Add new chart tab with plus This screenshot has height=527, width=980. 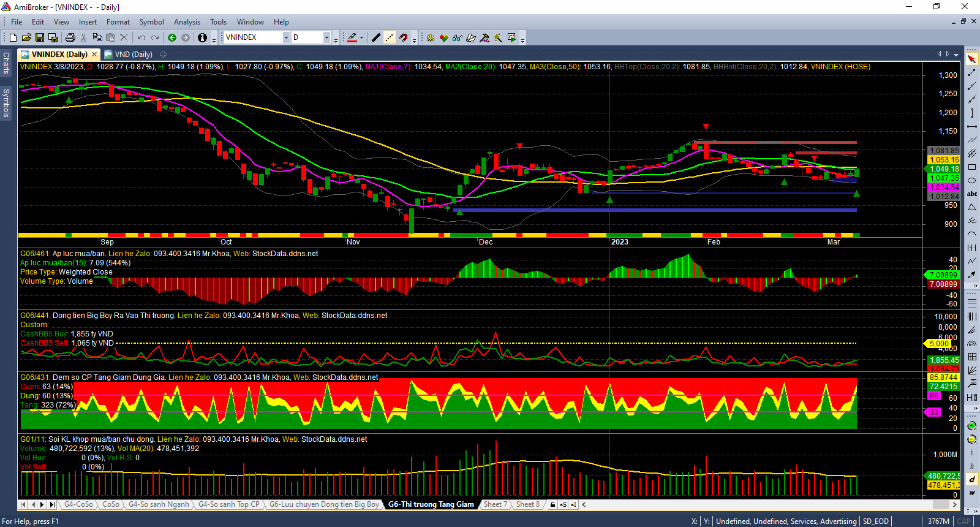coord(164,55)
